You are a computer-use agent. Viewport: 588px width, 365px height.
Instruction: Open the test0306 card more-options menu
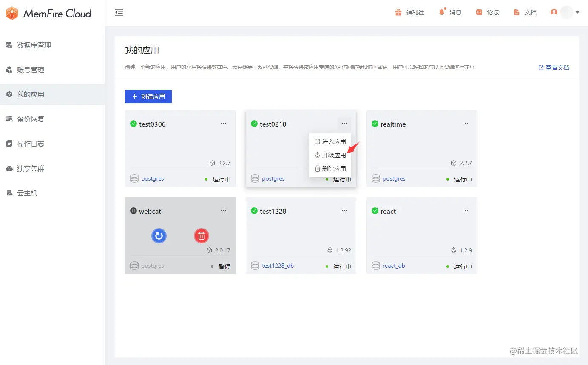coord(224,124)
